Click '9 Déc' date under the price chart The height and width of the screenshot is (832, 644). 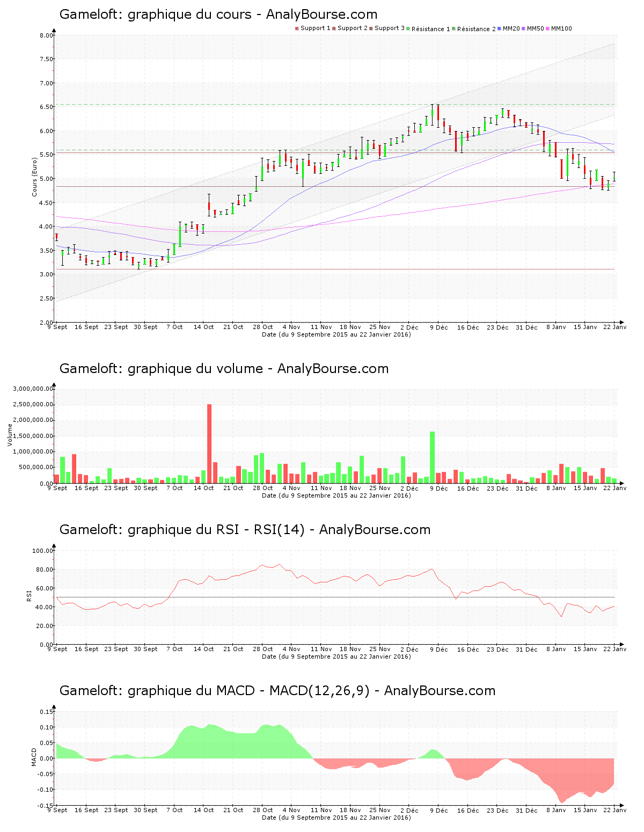coord(438,327)
